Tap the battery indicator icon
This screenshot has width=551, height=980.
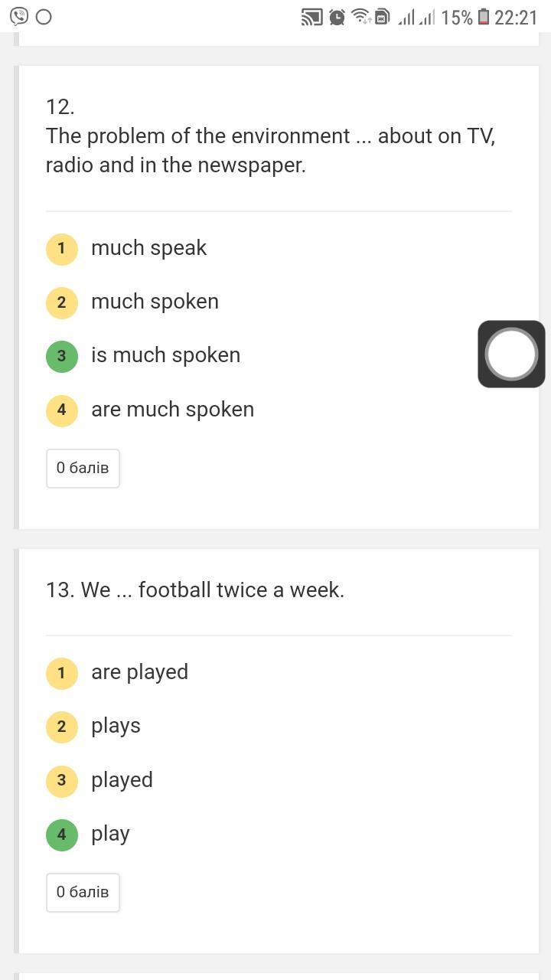click(x=484, y=17)
